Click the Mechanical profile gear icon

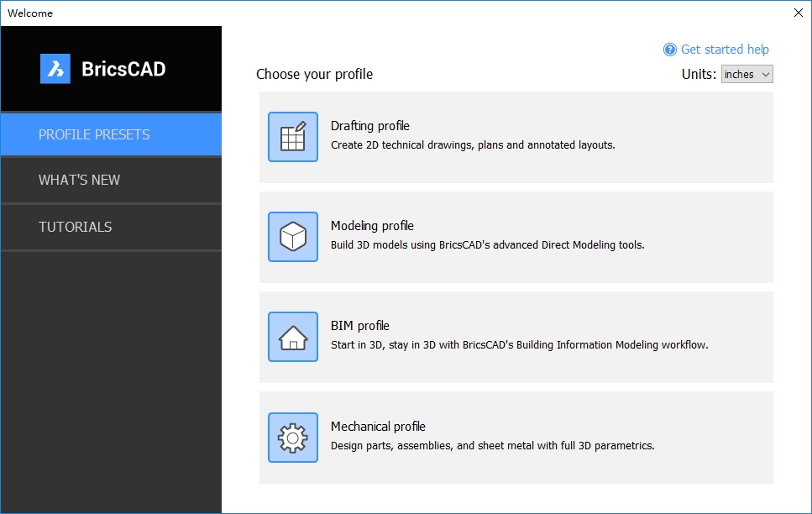292,438
